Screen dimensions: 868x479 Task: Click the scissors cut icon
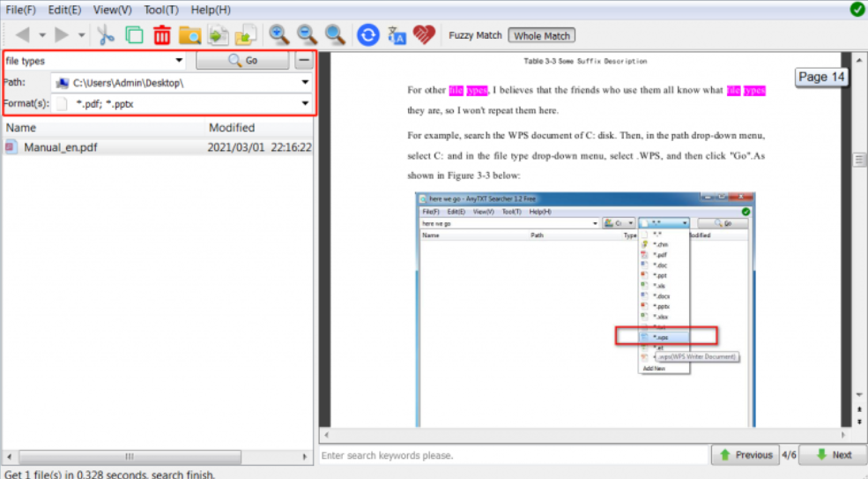pyautogui.click(x=105, y=35)
